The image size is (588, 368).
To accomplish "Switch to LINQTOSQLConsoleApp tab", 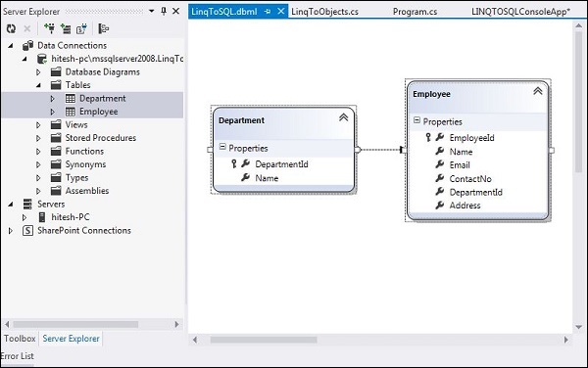I will (x=521, y=12).
